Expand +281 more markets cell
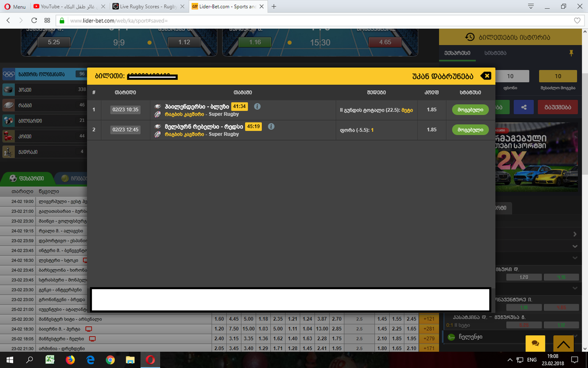This screenshot has height=368, width=588. (x=429, y=328)
